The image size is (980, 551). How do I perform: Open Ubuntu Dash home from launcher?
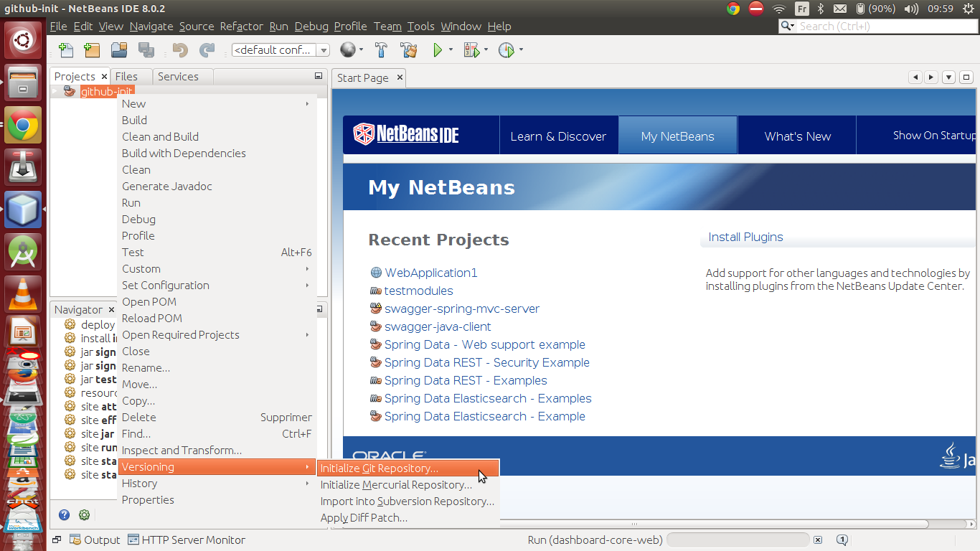pos(23,41)
